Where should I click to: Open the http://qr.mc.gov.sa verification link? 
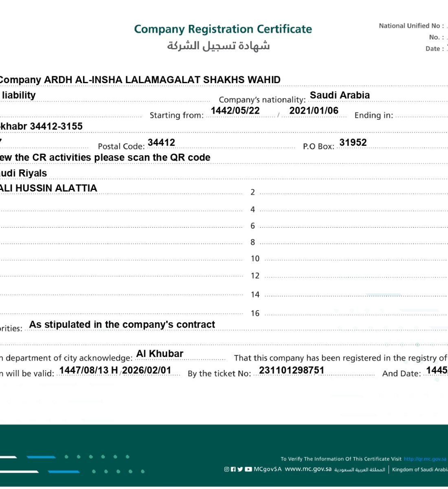click(x=425, y=459)
